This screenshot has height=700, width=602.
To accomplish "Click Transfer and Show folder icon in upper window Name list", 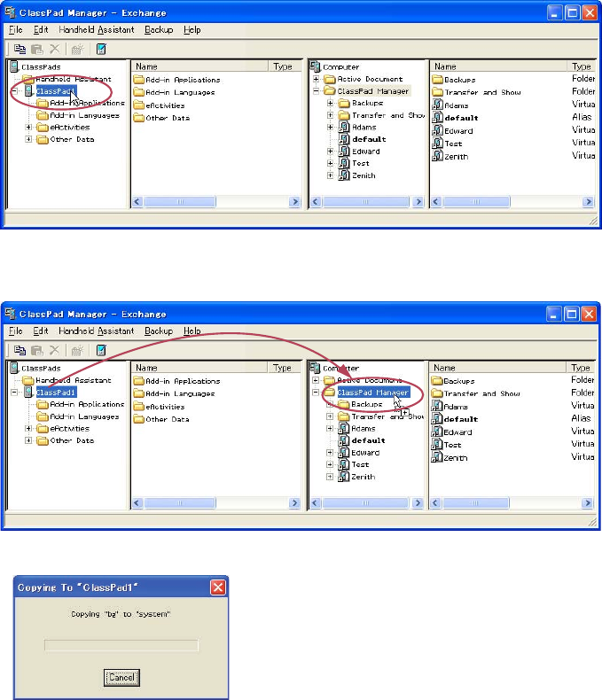I will point(437,92).
